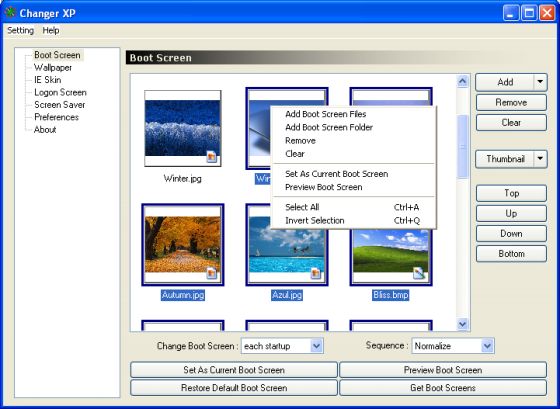Click the file-type badge on Azul.jpg thumbnail
The height and width of the screenshot is (409, 560).
pyautogui.click(x=316, y=274)
